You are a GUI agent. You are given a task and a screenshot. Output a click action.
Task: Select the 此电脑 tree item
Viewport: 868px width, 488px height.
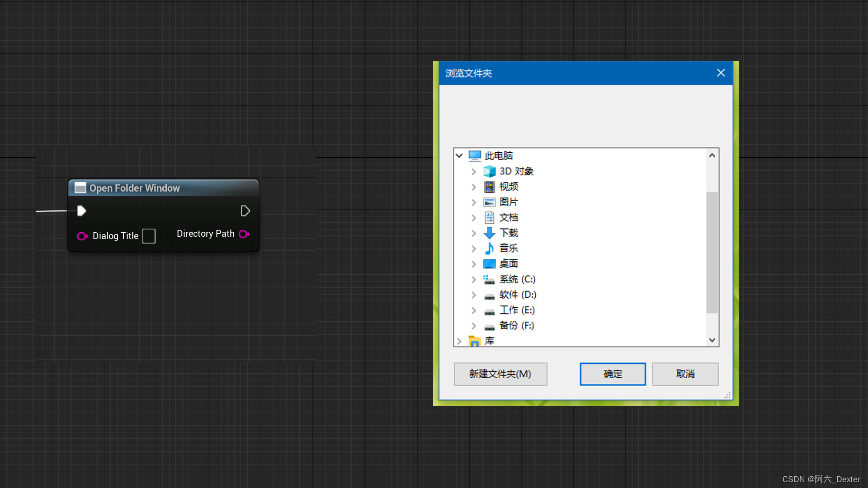(499, 156)
